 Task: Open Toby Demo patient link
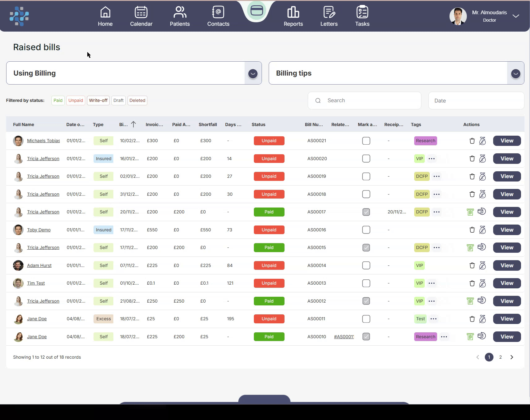39,230
